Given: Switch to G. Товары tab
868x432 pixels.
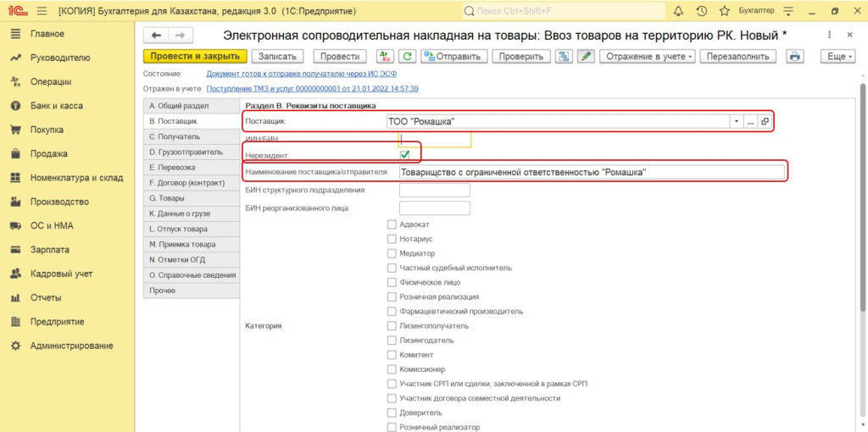Looking at the screenshot, I should 192,198.
